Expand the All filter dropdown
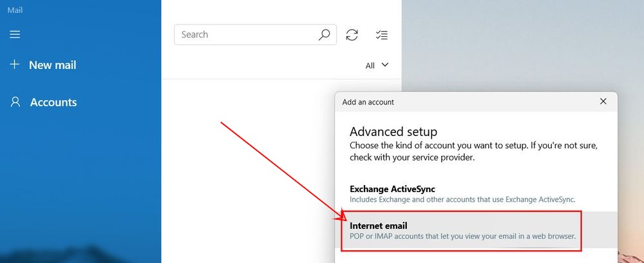This screenshot has height=263, width=644. (377, 65)
